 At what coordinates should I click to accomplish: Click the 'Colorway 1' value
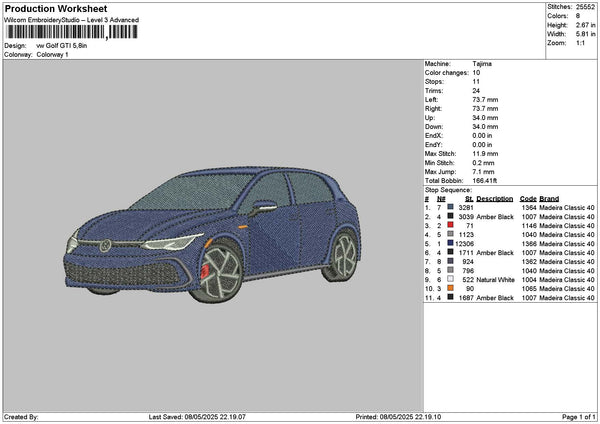[x=52, y=55]
